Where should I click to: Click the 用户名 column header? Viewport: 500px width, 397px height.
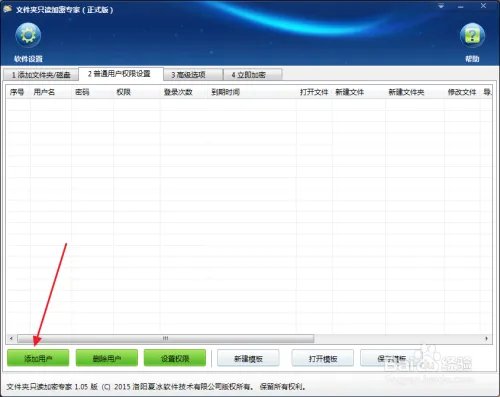tap(51, 92)
